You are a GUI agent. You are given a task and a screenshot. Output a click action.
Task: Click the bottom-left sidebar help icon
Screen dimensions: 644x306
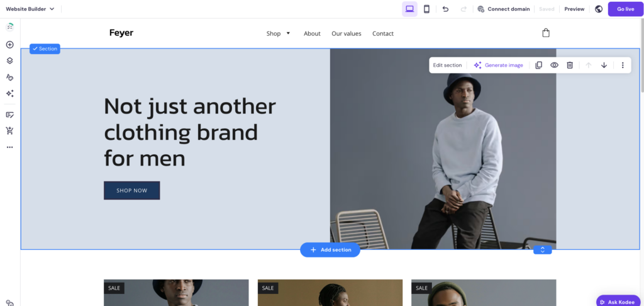click(10, 303)
